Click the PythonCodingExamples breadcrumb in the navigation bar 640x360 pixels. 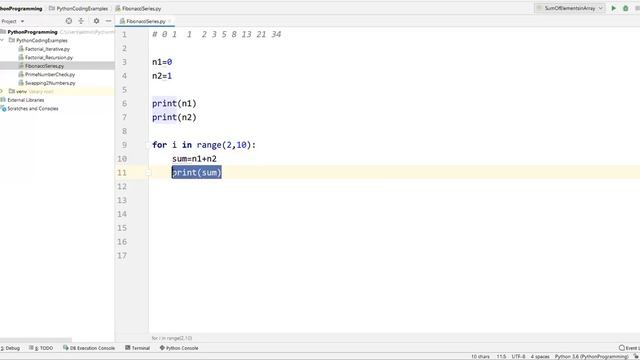[78, 8]
